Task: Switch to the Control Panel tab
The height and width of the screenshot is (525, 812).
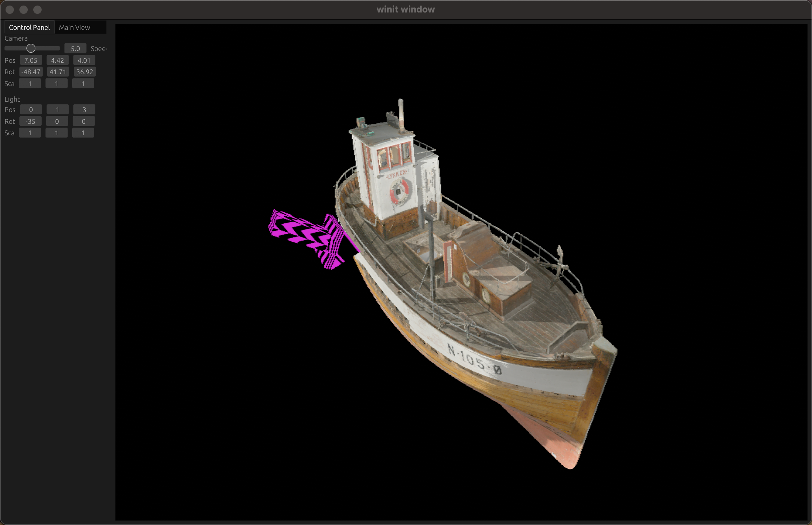Action: click(x=29, y=27)
